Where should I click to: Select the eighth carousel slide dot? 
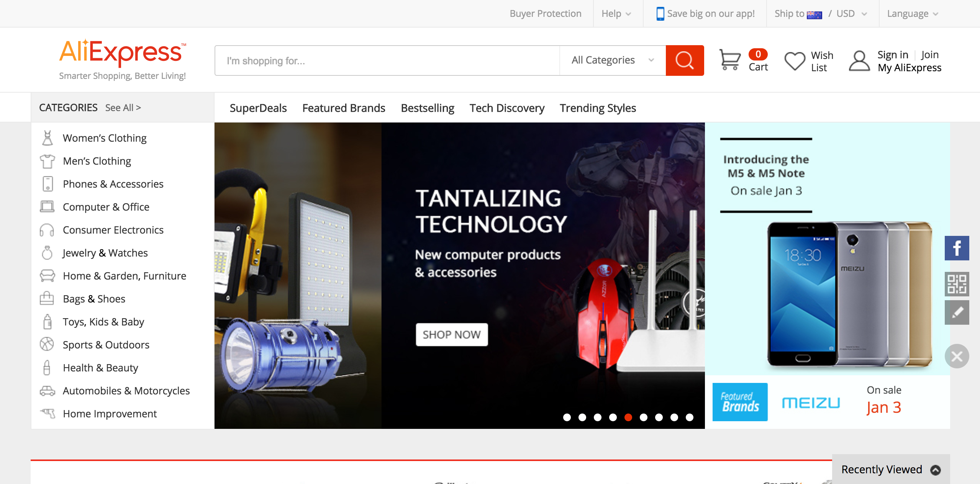[x=674, y=417]
